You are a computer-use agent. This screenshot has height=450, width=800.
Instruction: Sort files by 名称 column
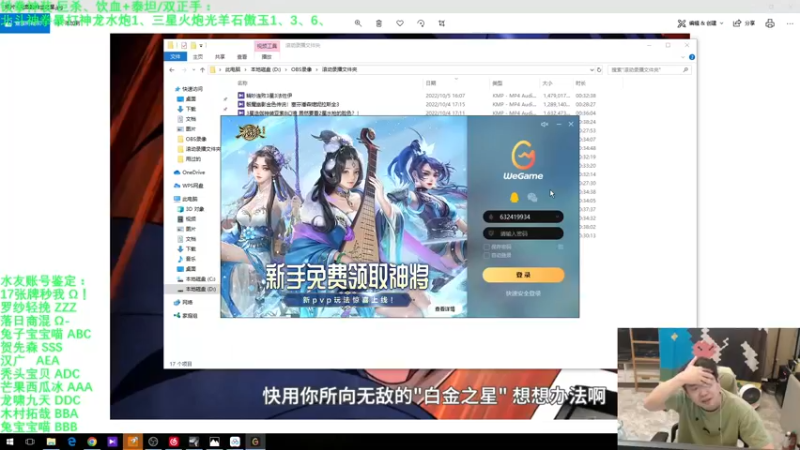click(x=242, y=83)
